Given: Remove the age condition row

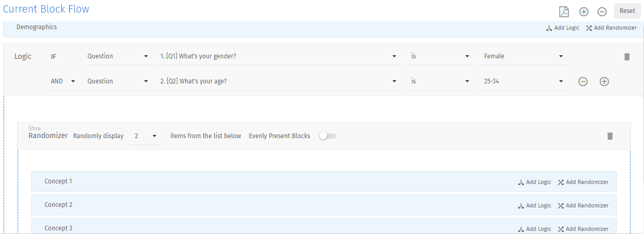Looking at the screenshot, I should point(583,82).
